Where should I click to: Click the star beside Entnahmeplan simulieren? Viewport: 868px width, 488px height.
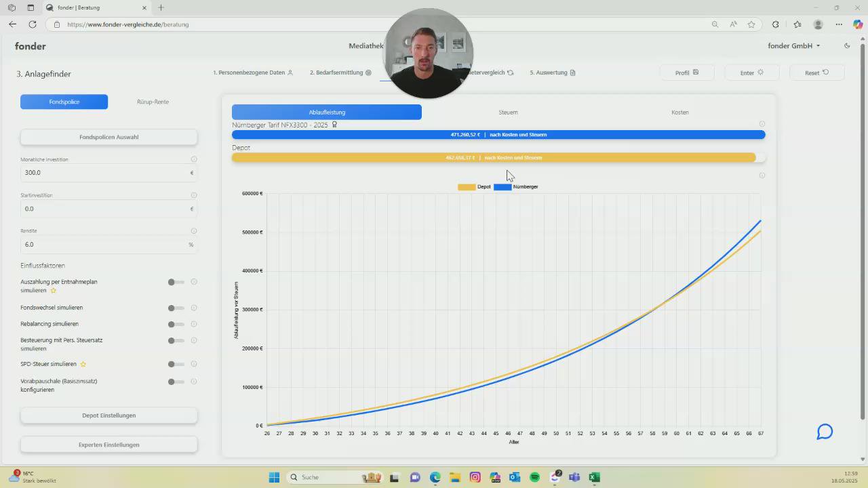click(54, 290)
